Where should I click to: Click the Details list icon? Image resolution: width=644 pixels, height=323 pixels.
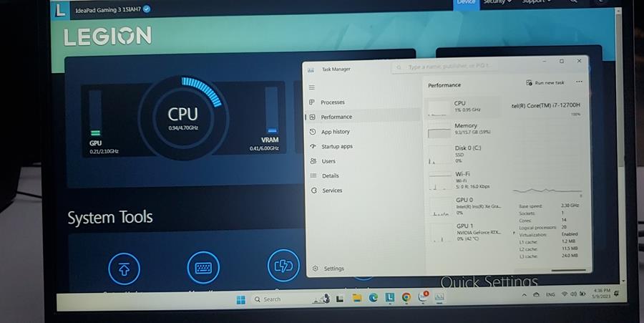(314, 175)
